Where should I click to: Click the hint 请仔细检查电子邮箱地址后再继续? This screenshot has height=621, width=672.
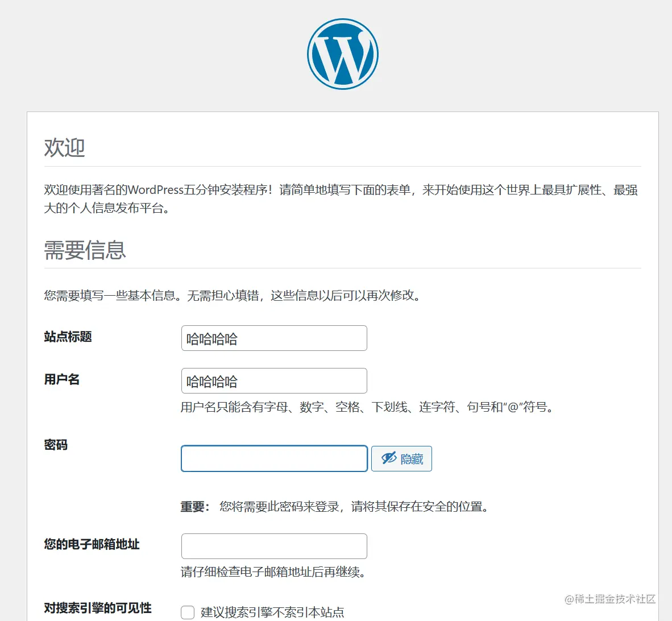pos(274,572)
